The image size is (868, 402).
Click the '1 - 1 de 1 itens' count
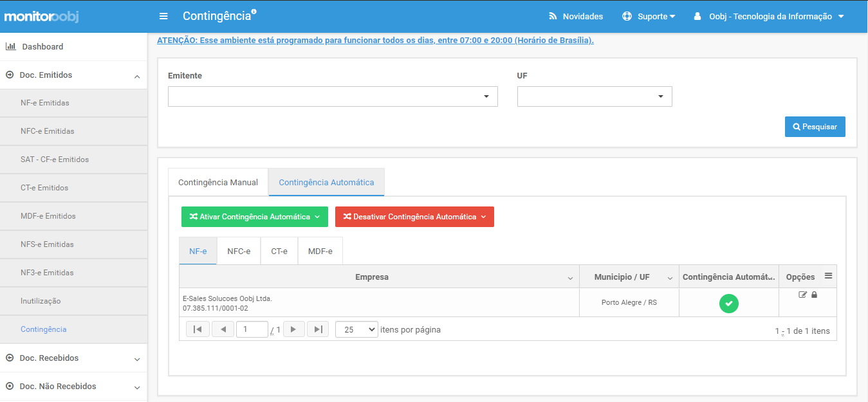(802, 331)
